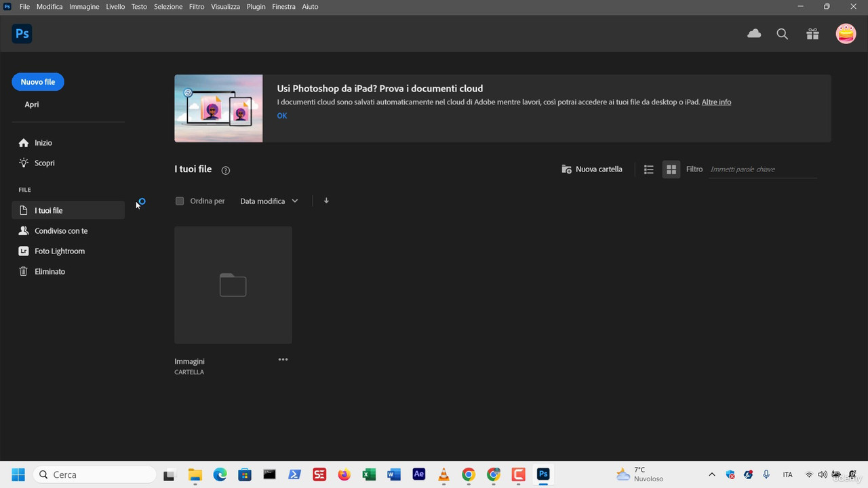Click the help icon beside I tuoi file
This screenshot has height=488, width=868.
pos(226,170)
